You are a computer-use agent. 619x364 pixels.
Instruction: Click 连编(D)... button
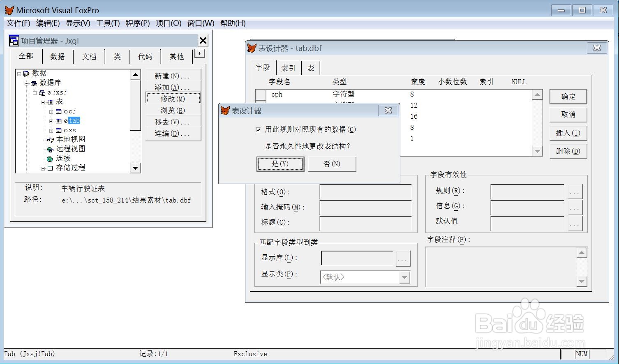point(173,134)
